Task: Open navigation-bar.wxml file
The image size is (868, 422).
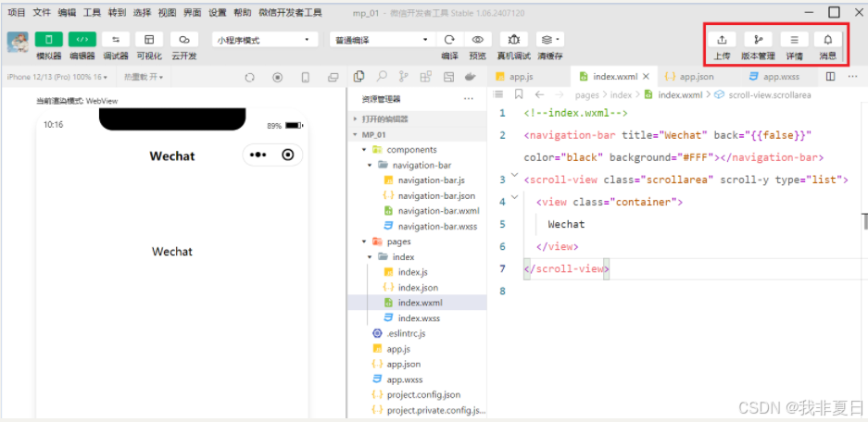Action: point(438,211)
